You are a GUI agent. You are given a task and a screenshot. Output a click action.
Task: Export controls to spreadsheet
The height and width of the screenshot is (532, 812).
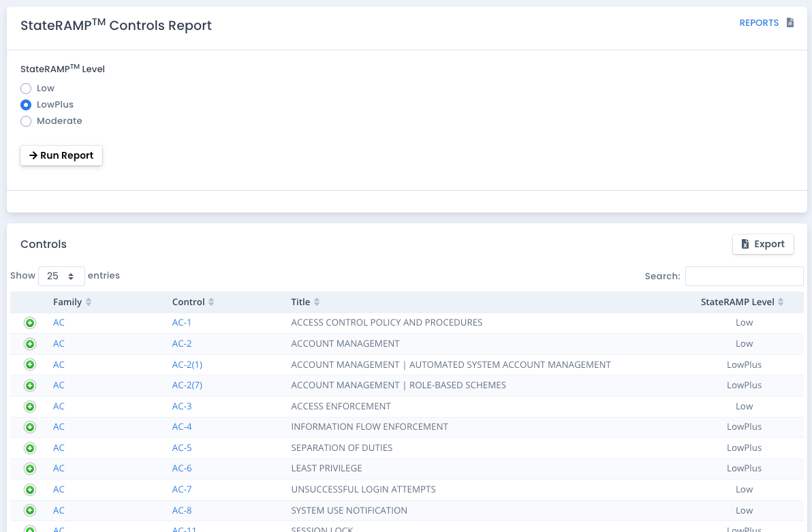[x=763, y=244]
